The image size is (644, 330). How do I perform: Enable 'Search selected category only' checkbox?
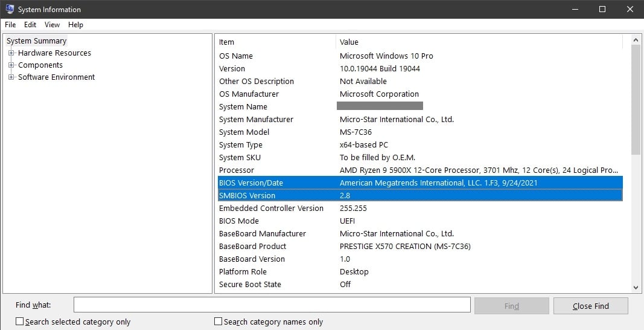click(x=19, y=322)
